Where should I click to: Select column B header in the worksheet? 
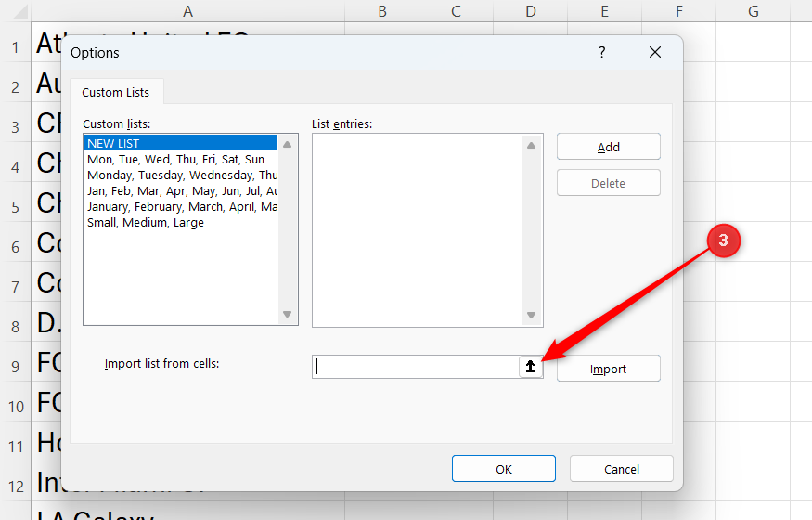tap(382, 11)
